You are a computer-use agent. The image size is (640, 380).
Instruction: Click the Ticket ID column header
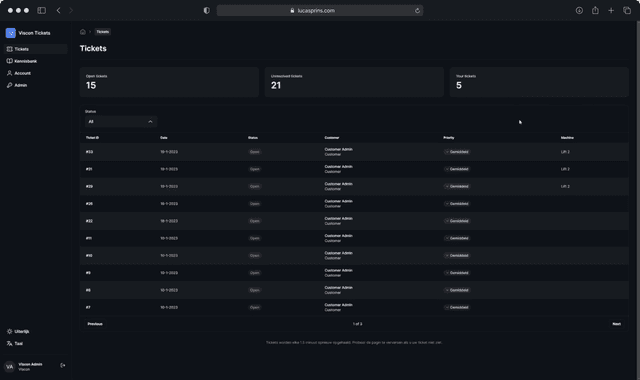click(92, 138)
